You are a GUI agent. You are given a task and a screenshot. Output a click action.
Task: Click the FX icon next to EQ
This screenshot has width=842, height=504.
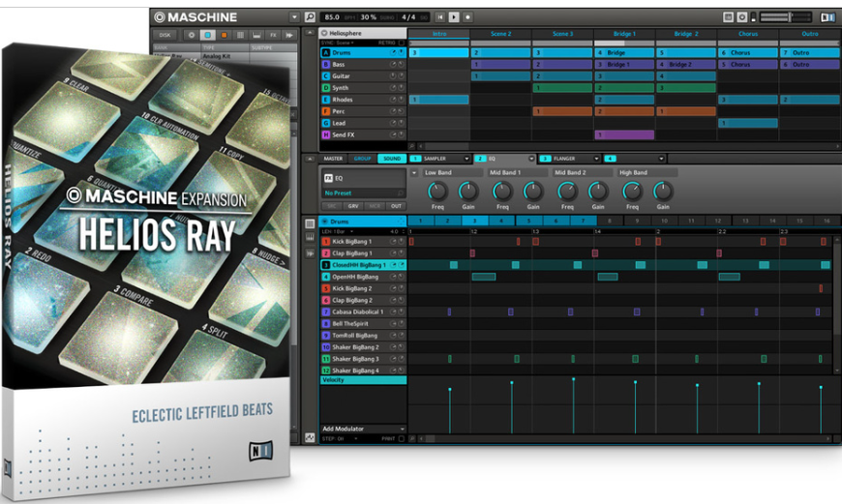tap(328, 178)
